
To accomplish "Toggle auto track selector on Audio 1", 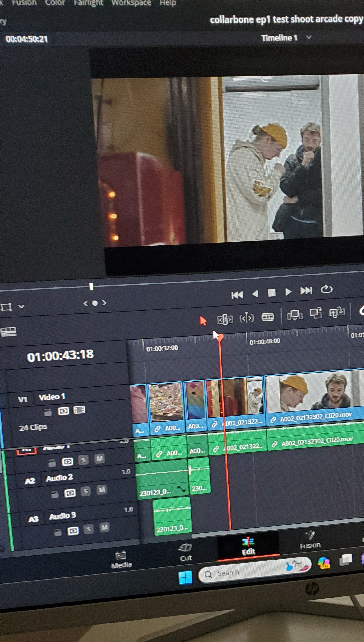I will tap(68, 462).
